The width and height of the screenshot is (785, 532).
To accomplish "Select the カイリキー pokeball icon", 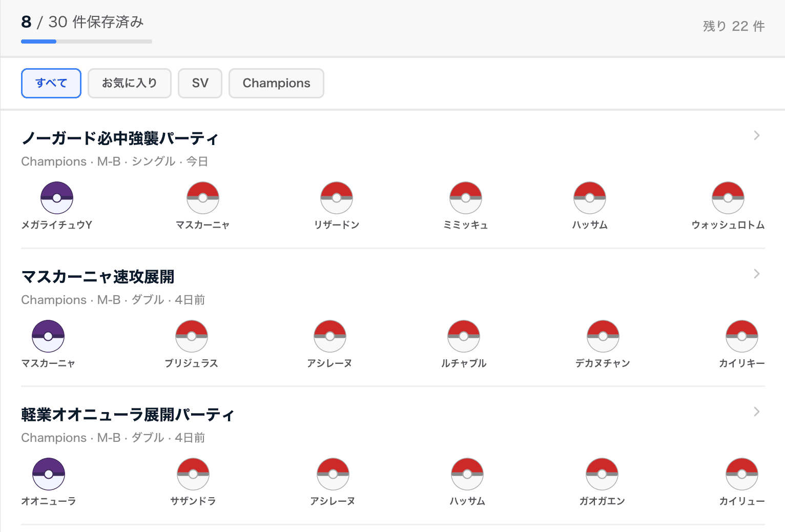I will pos(742,336).
